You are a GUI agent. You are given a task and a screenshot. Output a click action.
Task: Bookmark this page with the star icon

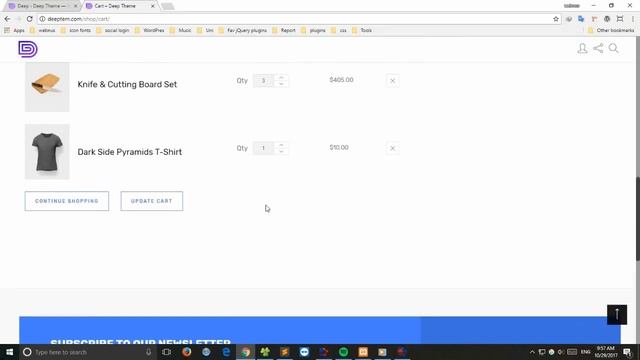(556, 19)
